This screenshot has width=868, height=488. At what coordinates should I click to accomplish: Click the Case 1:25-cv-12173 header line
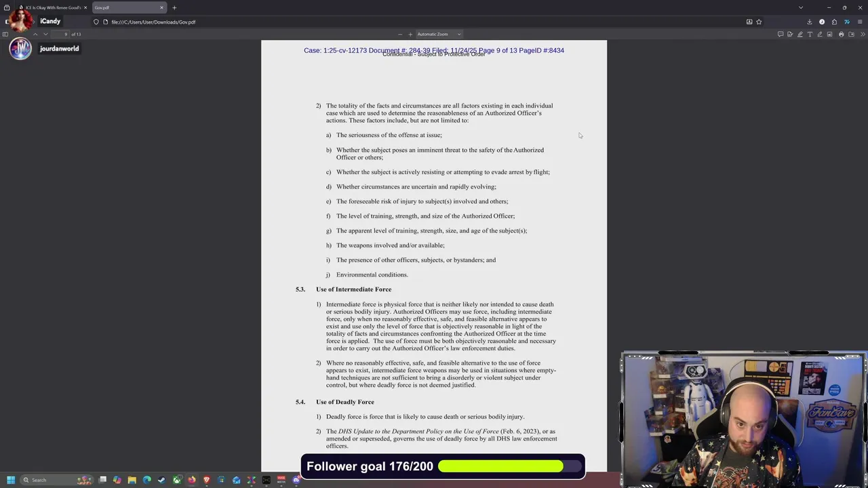pos(434,50)
